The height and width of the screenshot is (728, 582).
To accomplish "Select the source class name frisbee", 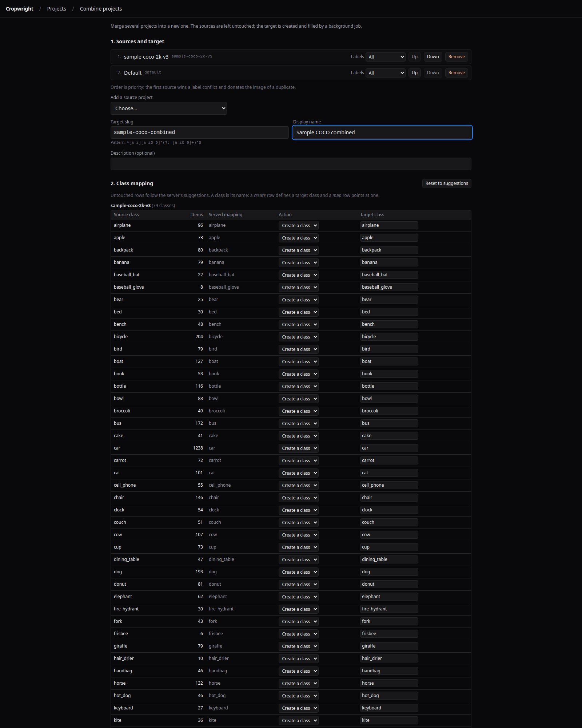I will click(121, 634).
